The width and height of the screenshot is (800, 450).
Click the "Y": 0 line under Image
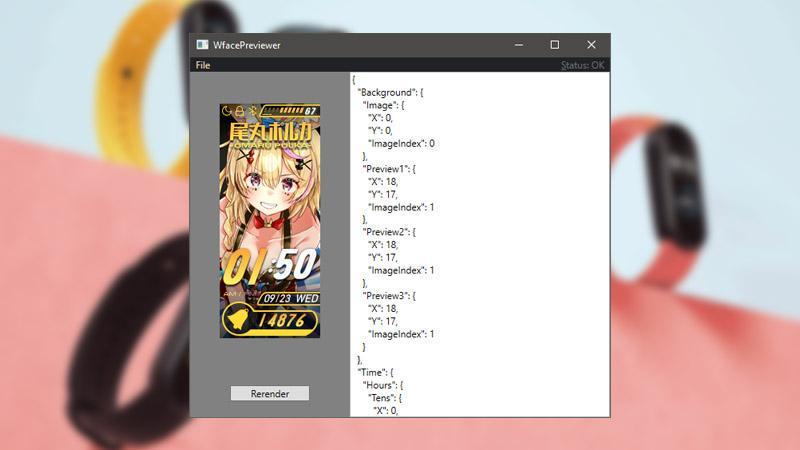click(380, 131)
